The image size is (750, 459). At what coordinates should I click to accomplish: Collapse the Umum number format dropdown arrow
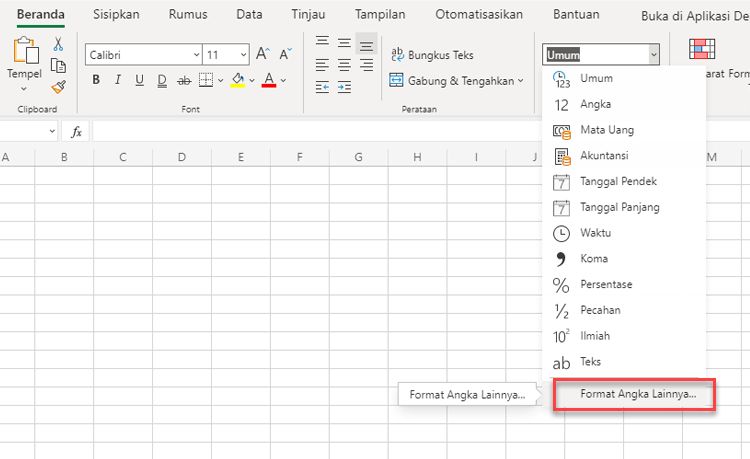[654, 55]
